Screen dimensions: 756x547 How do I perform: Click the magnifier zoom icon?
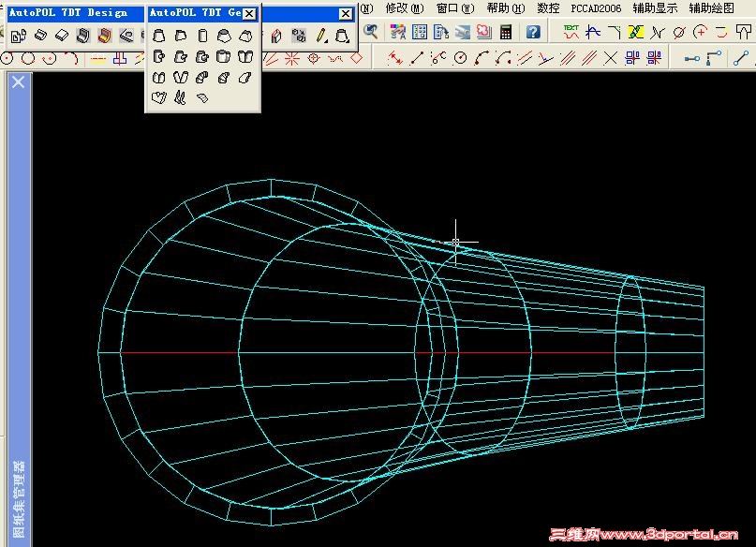[x=371, y=32]
